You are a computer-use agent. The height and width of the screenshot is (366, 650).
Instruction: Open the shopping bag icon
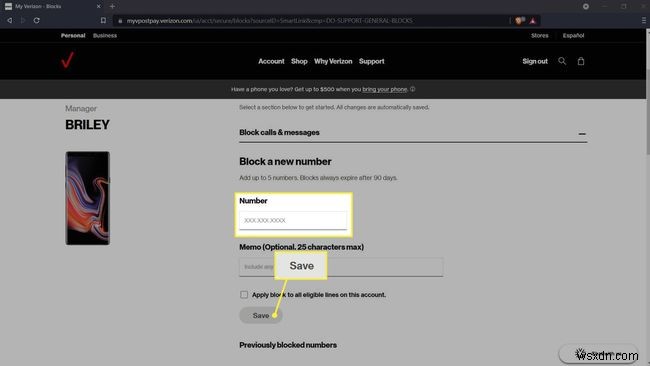[x=581, y=61]
